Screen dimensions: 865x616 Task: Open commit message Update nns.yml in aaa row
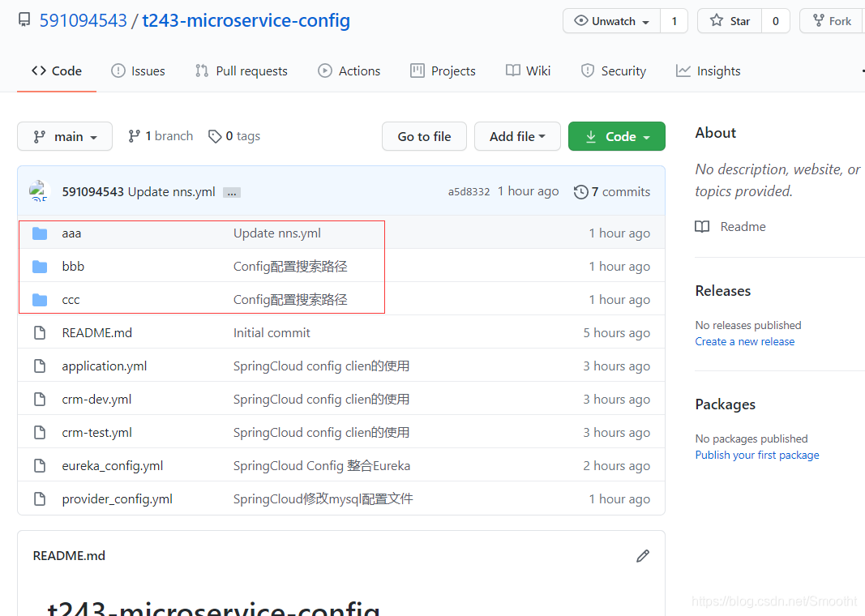(x=277, y=233)
